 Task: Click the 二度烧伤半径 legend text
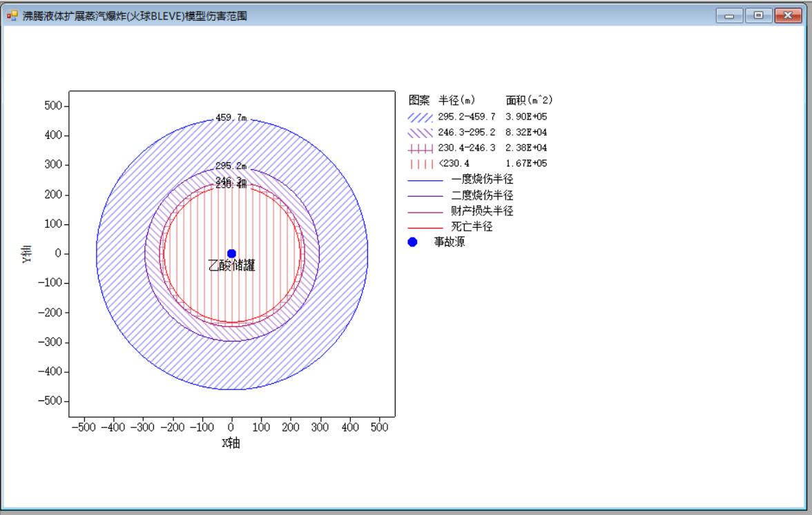coord(482,195)
